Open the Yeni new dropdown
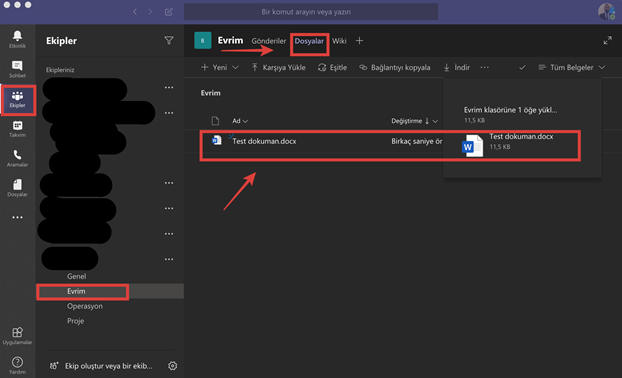Viewport: 622px width, 378px height. [220, 67]
